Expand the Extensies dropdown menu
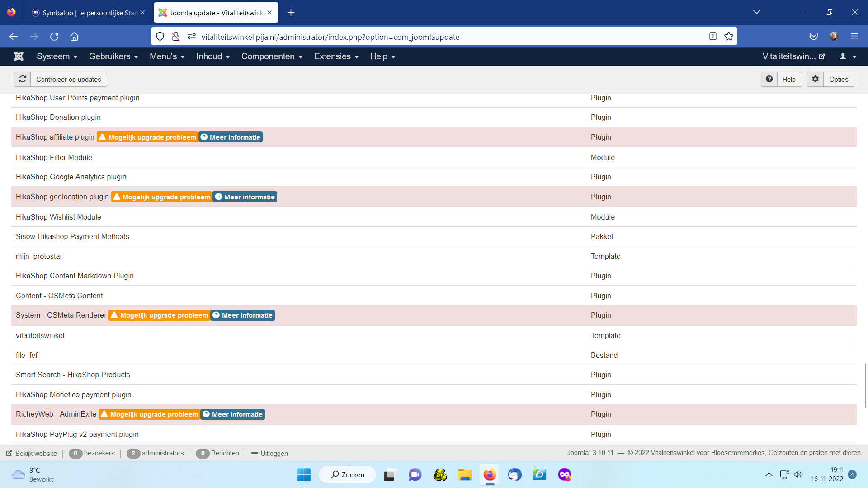Screen dimensions: 868x488 click(336, 56)
